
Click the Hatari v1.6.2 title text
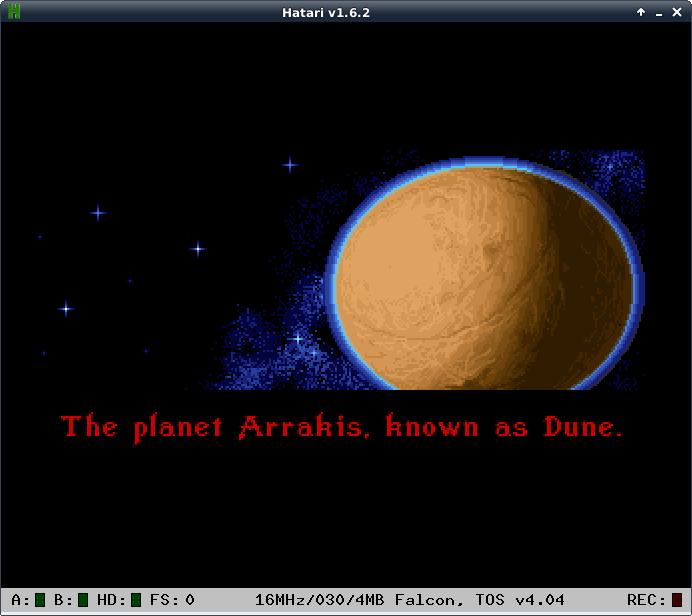[x=326, y=13]
